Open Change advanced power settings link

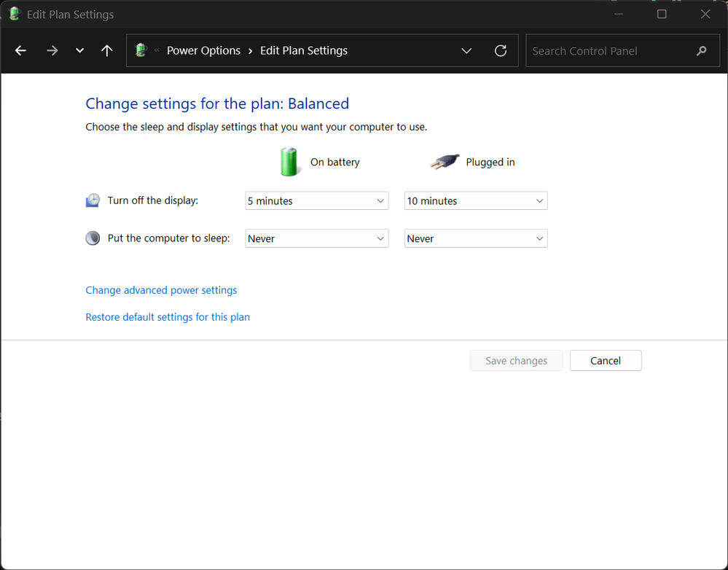[x=161, y=290]
